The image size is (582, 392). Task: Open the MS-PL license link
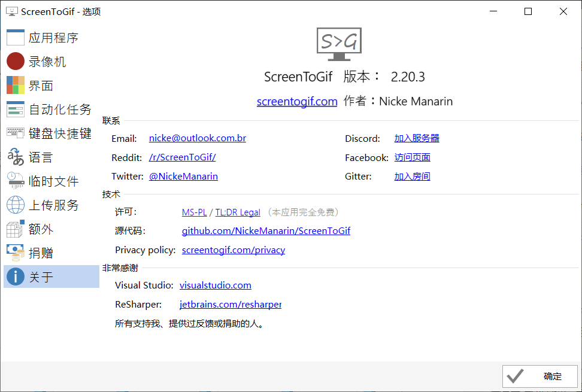(194, 212)
